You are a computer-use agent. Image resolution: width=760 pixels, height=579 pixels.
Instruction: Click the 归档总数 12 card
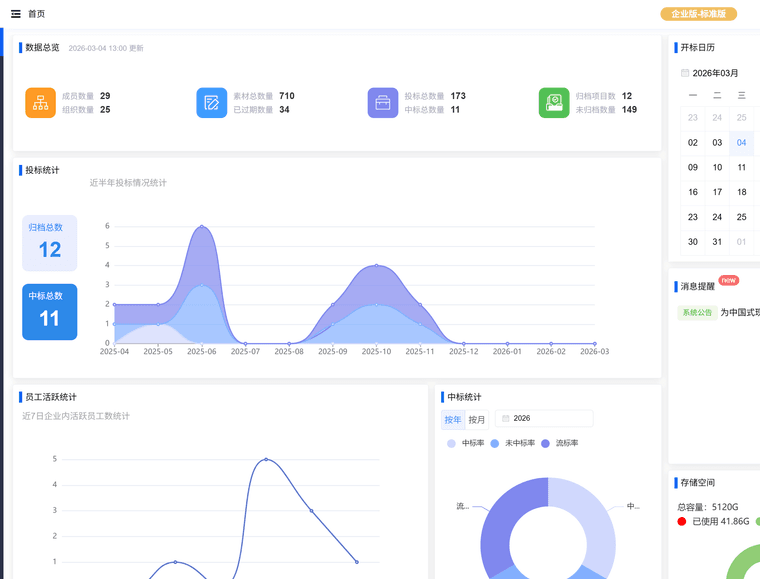50,243
